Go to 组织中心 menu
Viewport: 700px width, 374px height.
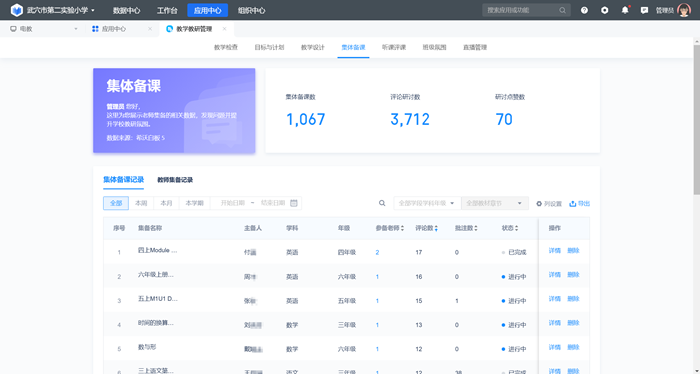pos(251,10)
